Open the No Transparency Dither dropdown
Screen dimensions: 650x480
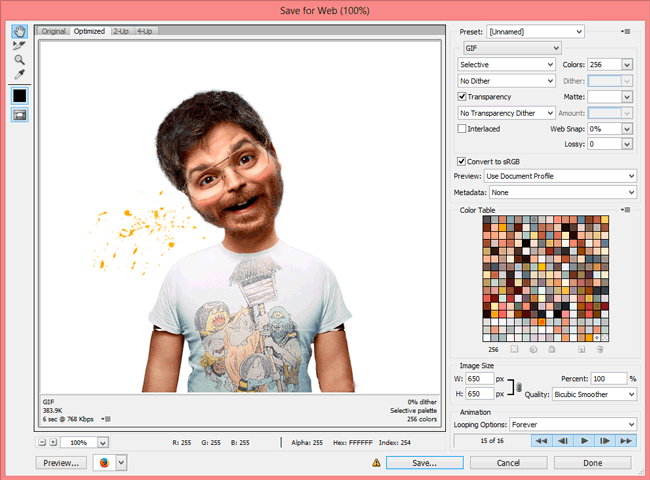pos(506,113)
